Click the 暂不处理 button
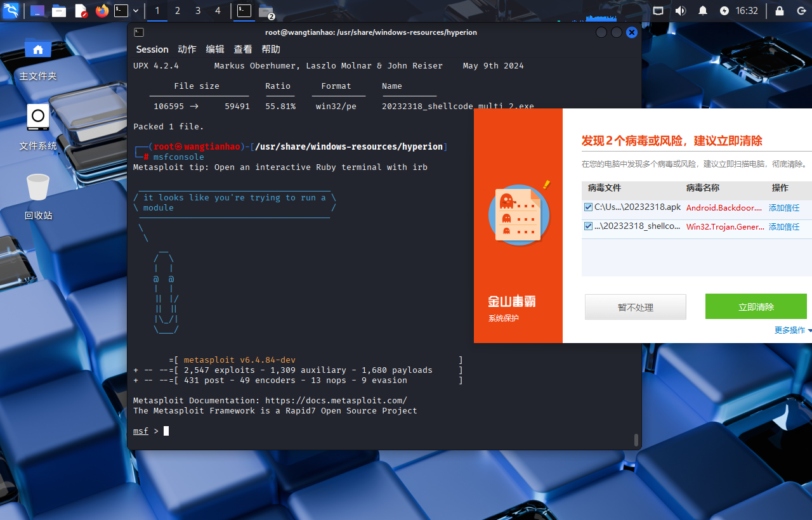Image resolution: width=812 pixels, height=520 pixels. 636,307
